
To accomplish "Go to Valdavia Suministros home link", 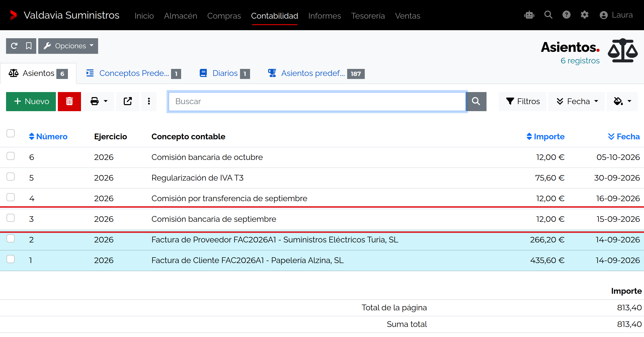I will coord(71,15).
